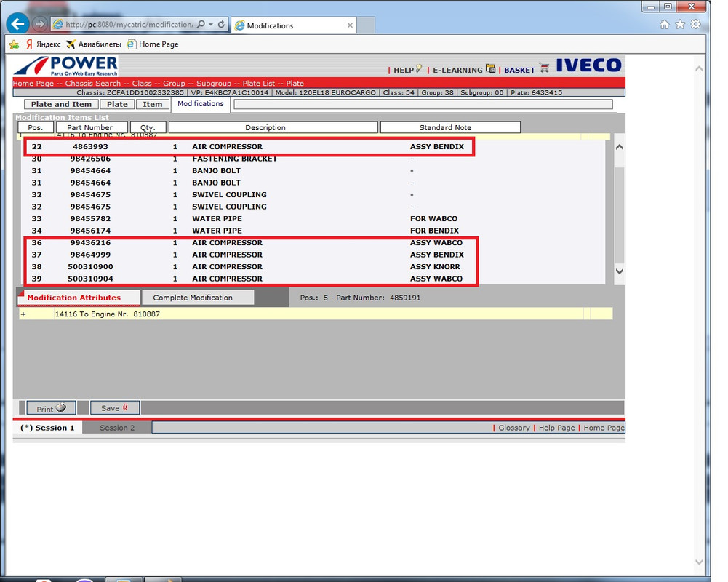Go to Group breadcrumb
Screen dimensions: 728x582
(x=174, y=83)
